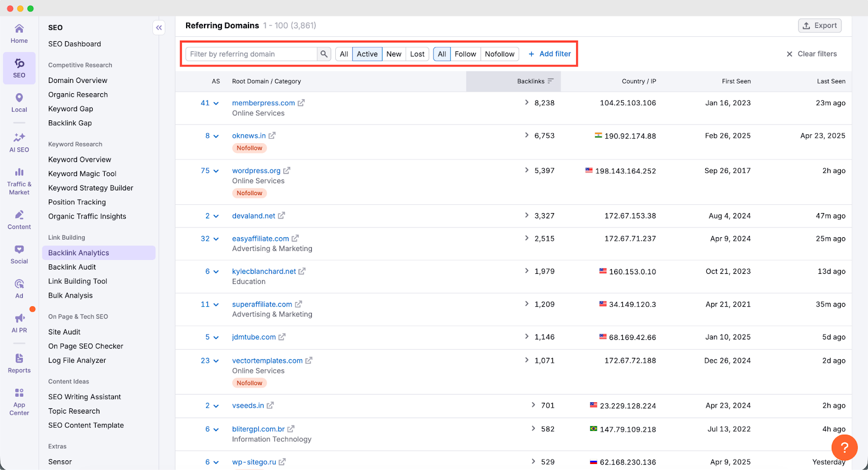Open Site Audit in sidebar

64,332
